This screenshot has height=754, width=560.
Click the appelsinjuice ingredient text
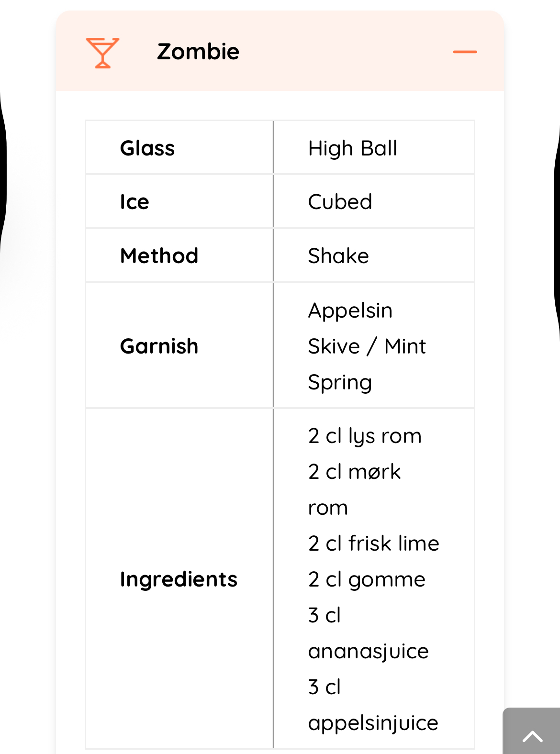coord(373,723)
